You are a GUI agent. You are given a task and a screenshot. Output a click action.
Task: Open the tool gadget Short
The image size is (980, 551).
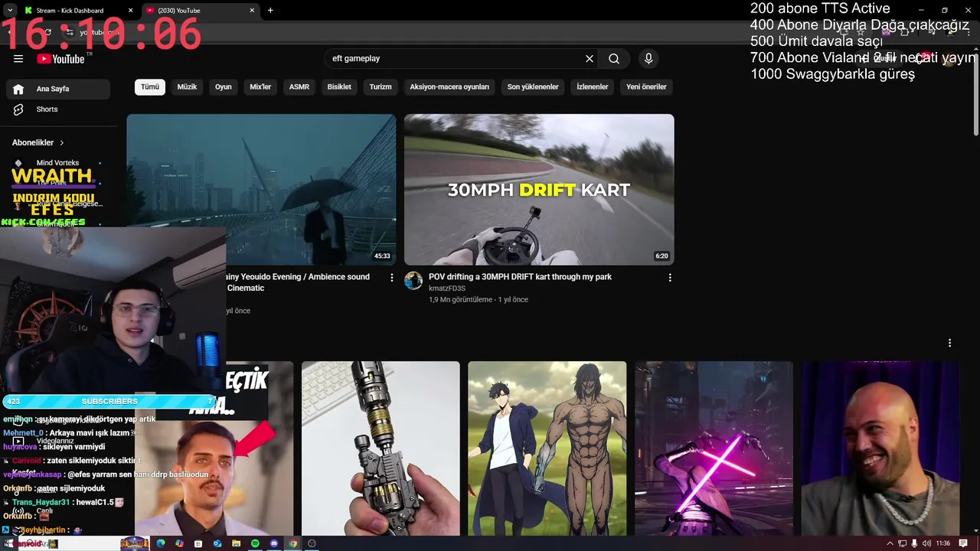tap(381, 448)
